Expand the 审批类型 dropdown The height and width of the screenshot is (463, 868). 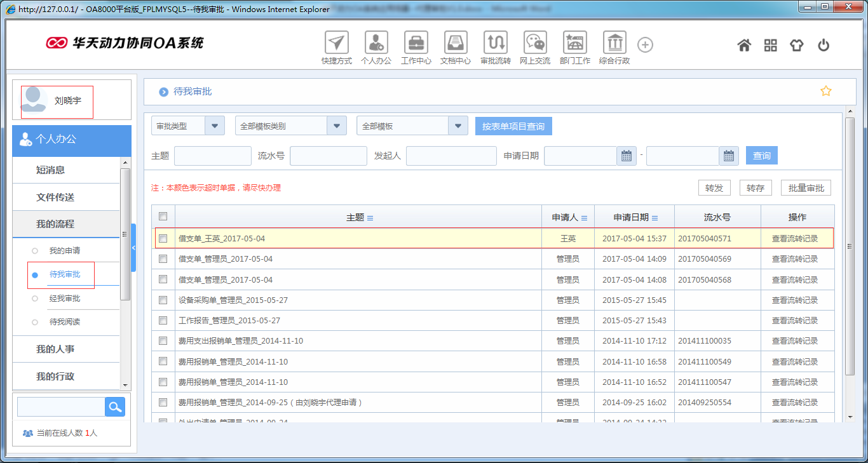[x=214, y=126]
